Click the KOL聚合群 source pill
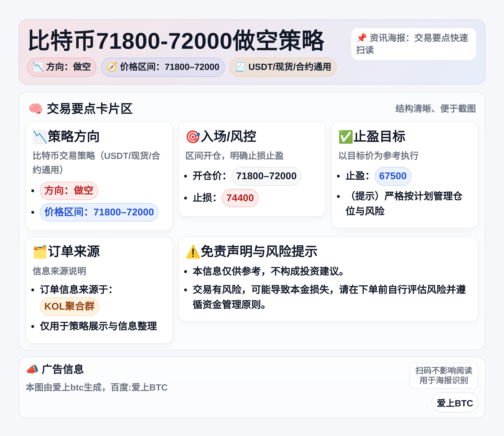This screenshot has height=436, width=504. point(69,306)
